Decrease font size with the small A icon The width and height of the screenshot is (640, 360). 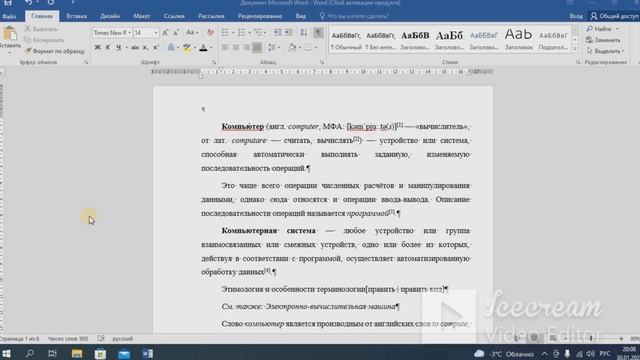[x=176, y=33]
